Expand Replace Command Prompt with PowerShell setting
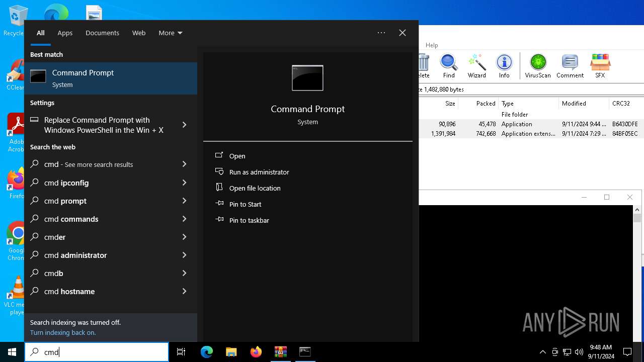Screen dimensions: 644x362 (184, 125)
